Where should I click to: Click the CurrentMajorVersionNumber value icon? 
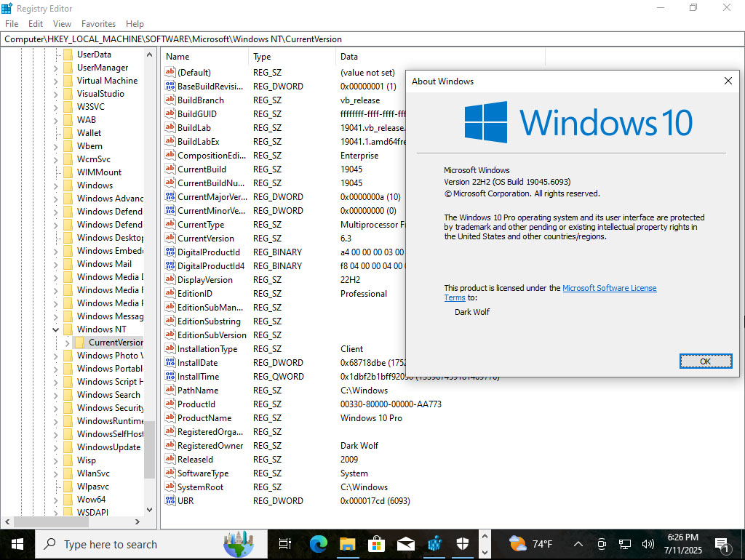pos(170,196)
